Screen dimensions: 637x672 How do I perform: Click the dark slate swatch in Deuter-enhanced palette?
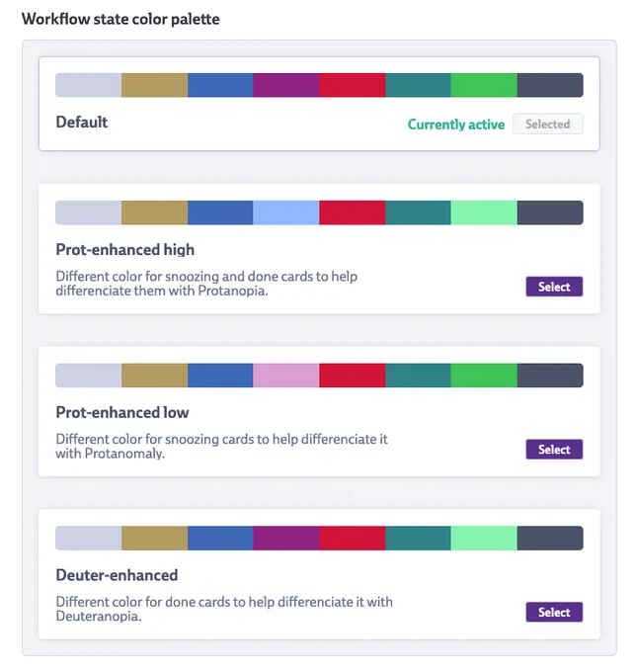point(550,539)
